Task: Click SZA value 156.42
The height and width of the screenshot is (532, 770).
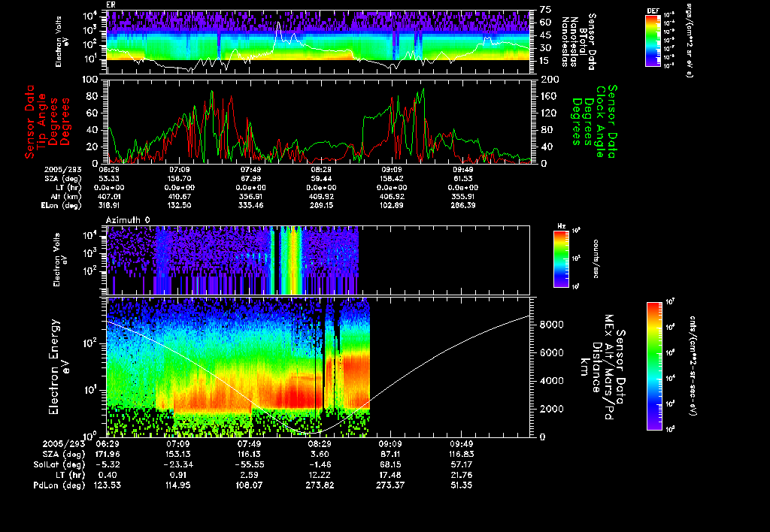Action: point(391,179)
